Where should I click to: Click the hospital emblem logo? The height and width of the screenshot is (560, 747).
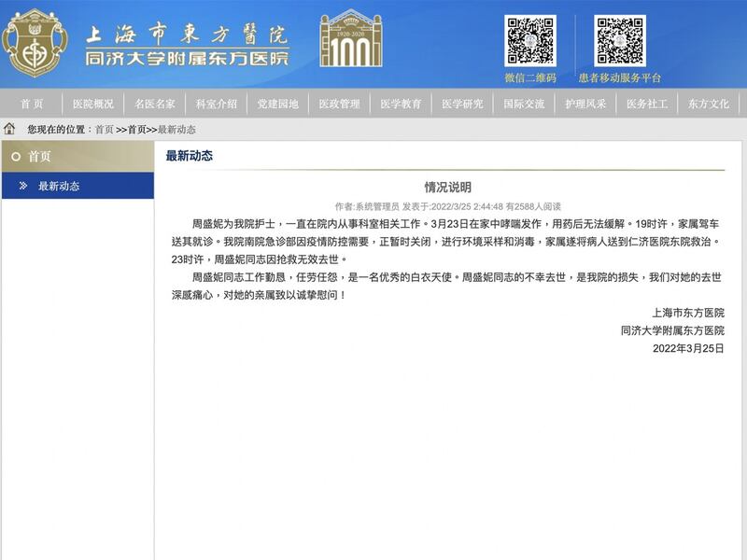35,44
